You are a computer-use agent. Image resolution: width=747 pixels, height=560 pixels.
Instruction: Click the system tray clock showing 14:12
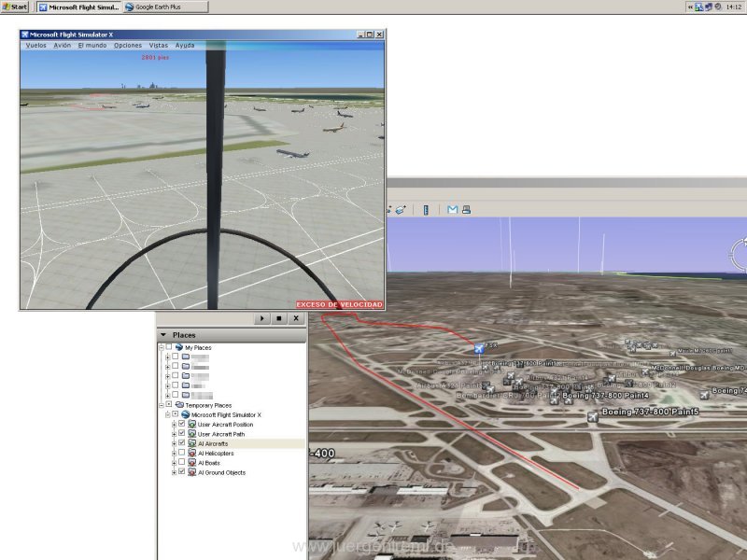click(734, 7)
